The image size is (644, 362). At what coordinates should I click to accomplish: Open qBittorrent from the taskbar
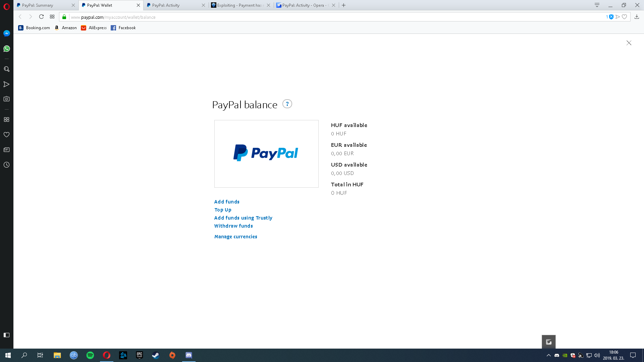pos(73,355)
